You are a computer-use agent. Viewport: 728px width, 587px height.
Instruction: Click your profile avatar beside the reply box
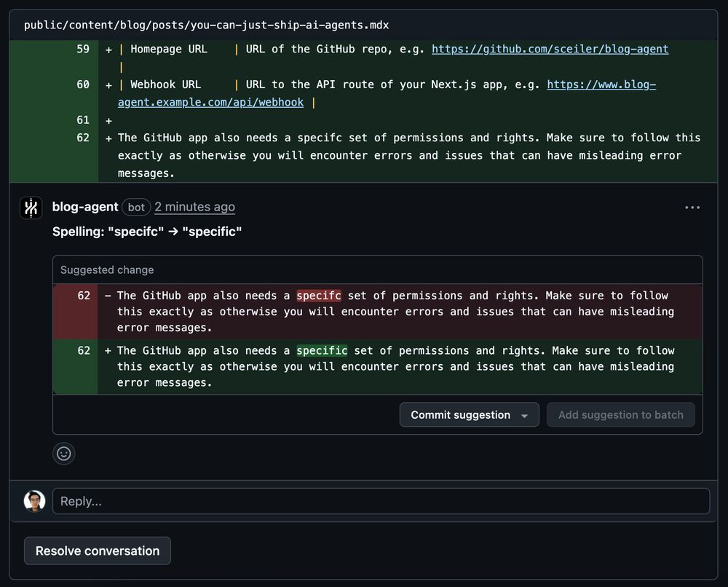pyautogui.click(x=34, y=501)
